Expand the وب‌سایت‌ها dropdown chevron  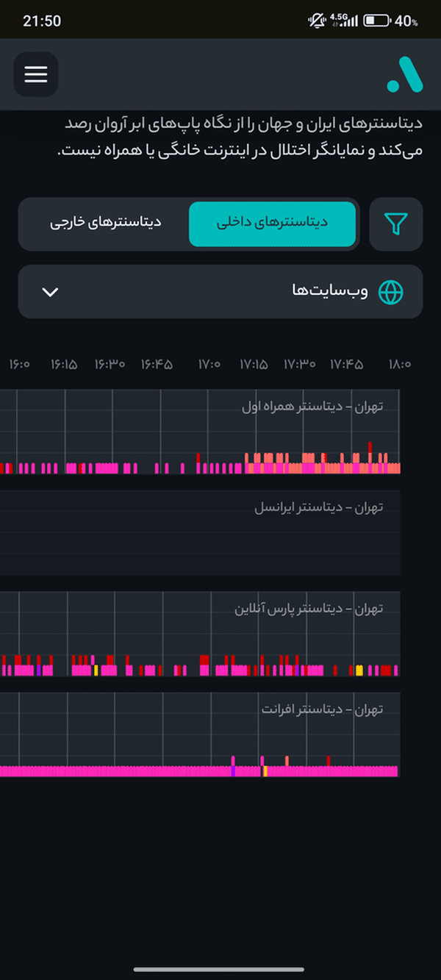(x=50, y=292)
